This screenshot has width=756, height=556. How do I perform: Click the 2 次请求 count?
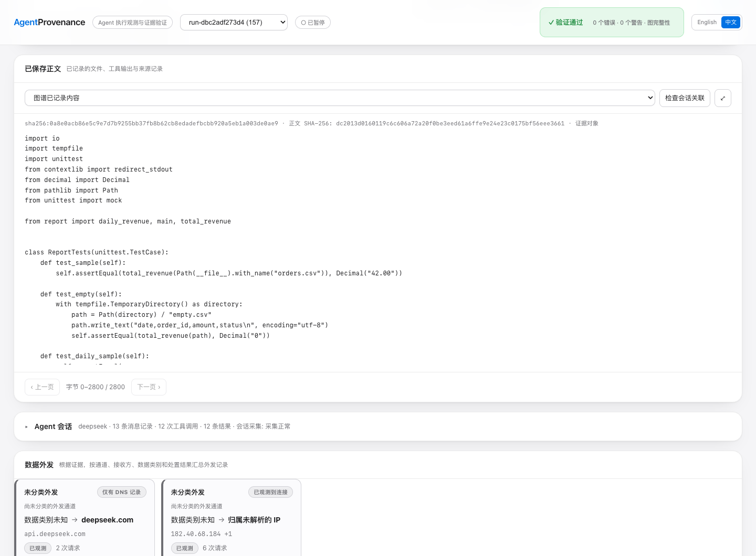click(x=68, y=548)
